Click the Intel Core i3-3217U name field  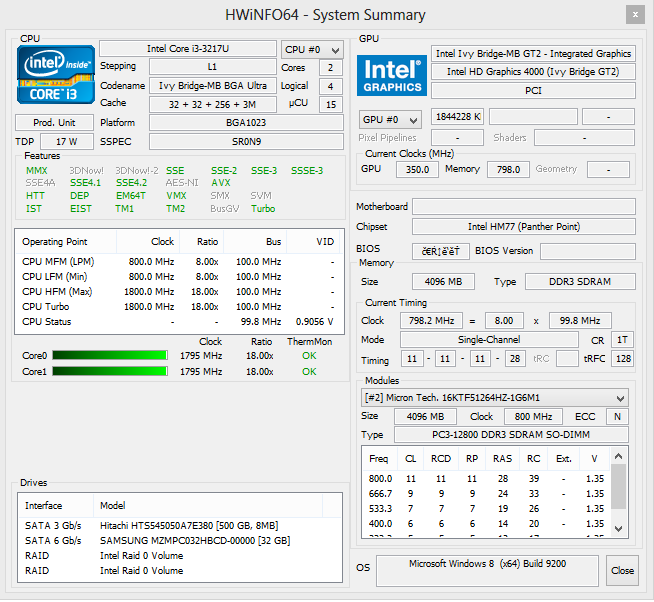(x=188, y=49)
